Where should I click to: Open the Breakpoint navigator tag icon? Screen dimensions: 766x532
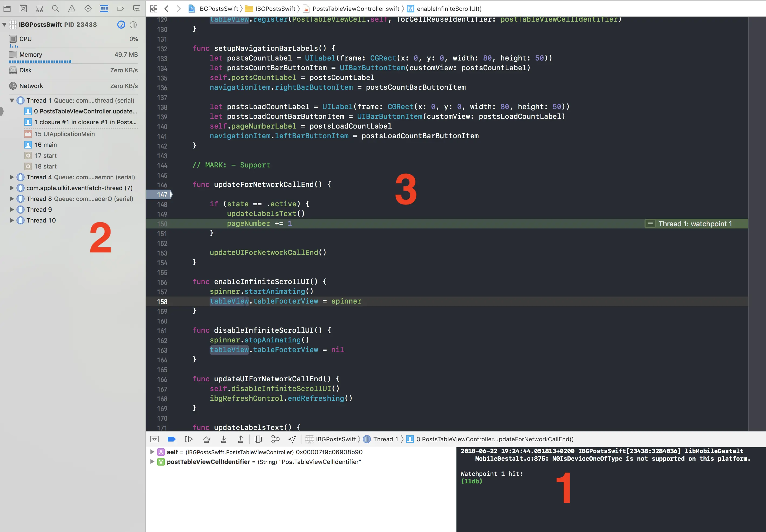[120, 9]
